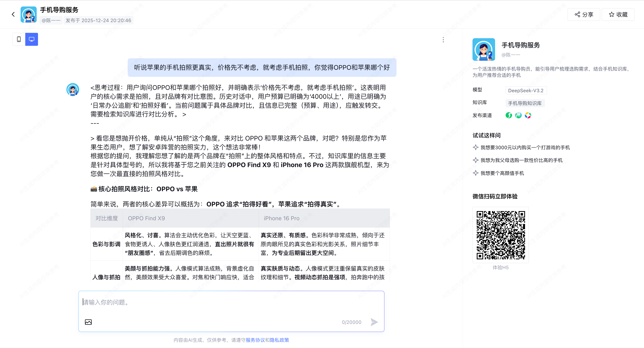
Task: Click the Share button
Action: [584, 15]
